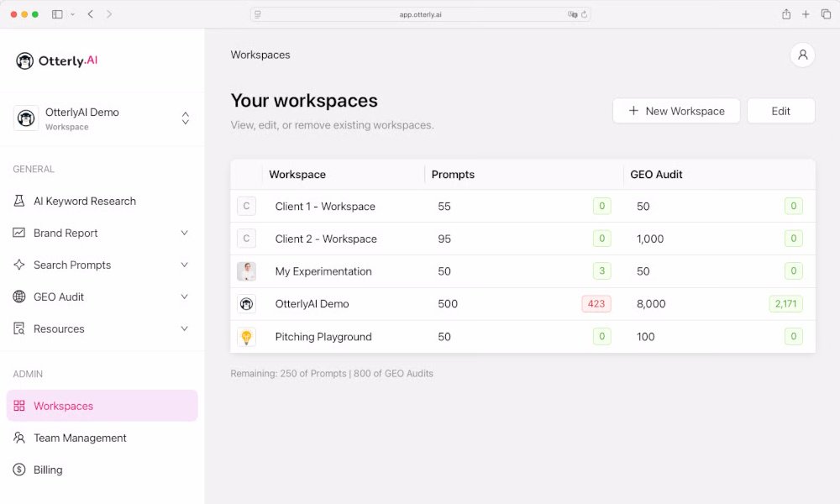Open a new browser tab with plus icon

[x=806, y=14]
